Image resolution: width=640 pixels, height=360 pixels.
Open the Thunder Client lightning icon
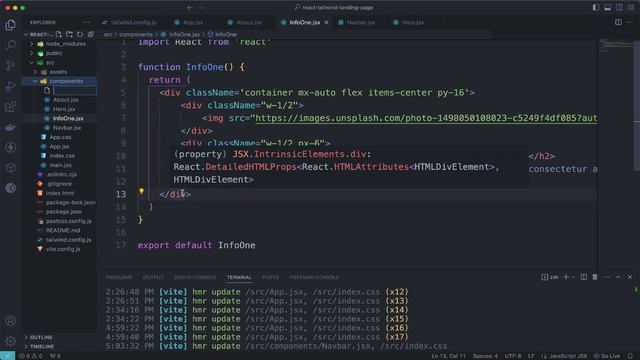(x=11, y=147)
